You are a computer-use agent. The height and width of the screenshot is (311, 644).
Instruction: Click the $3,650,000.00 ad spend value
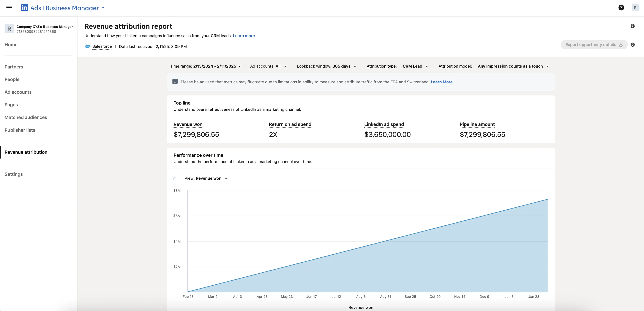click(x=387, y=135)
